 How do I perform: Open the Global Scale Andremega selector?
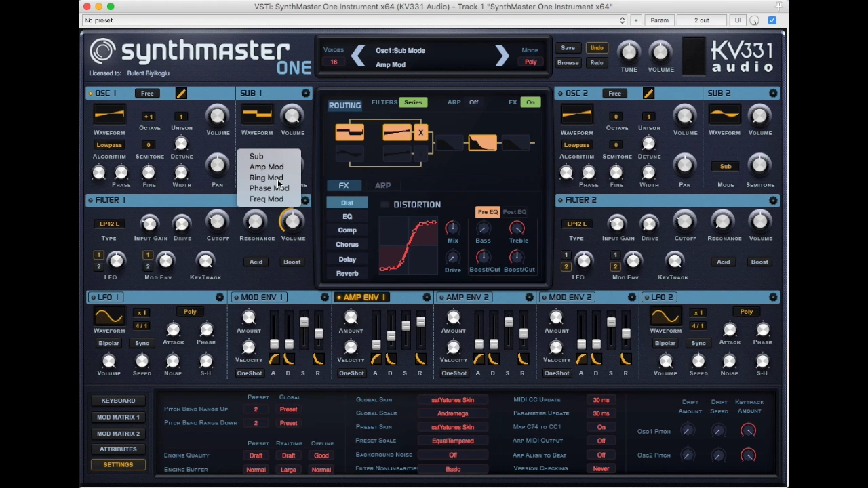(452, 413)
